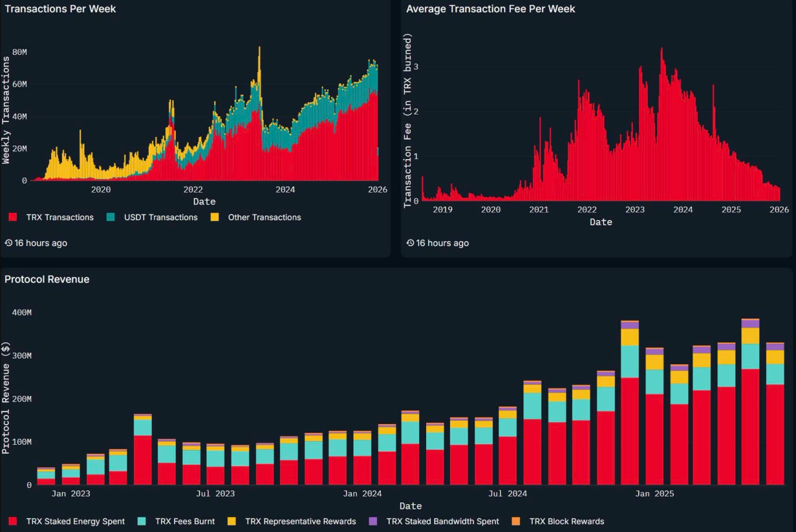This screenshot has height=532, width=796.
Task: Click the purple TRX Staked Bandwidth Spent legend square
Action: coord(373,521)
